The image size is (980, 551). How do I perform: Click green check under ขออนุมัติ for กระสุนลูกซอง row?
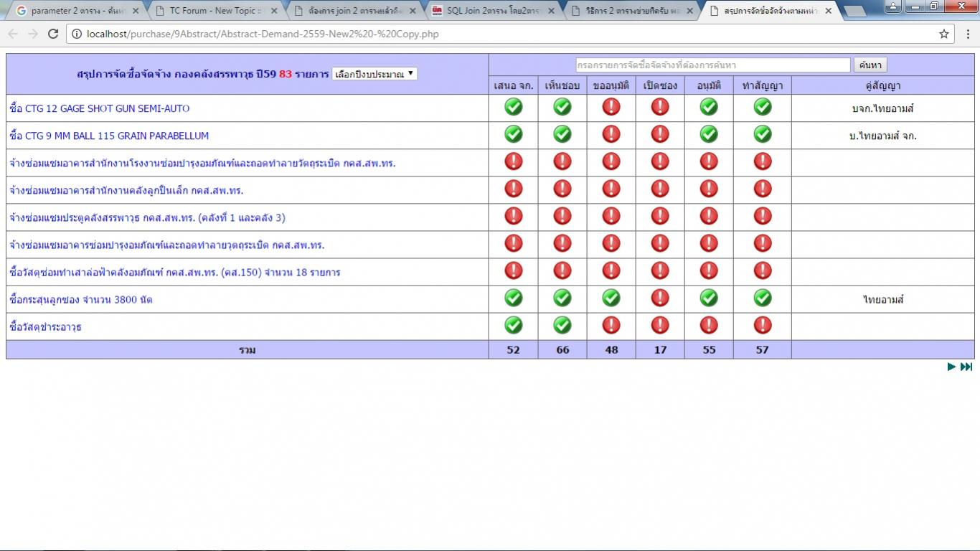(x=611, y=298)
